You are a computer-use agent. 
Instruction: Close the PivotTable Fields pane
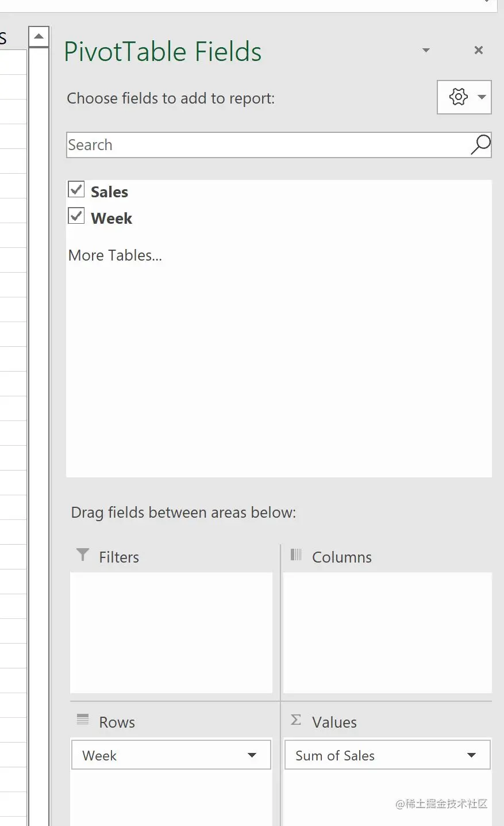(x=478, y=50)
